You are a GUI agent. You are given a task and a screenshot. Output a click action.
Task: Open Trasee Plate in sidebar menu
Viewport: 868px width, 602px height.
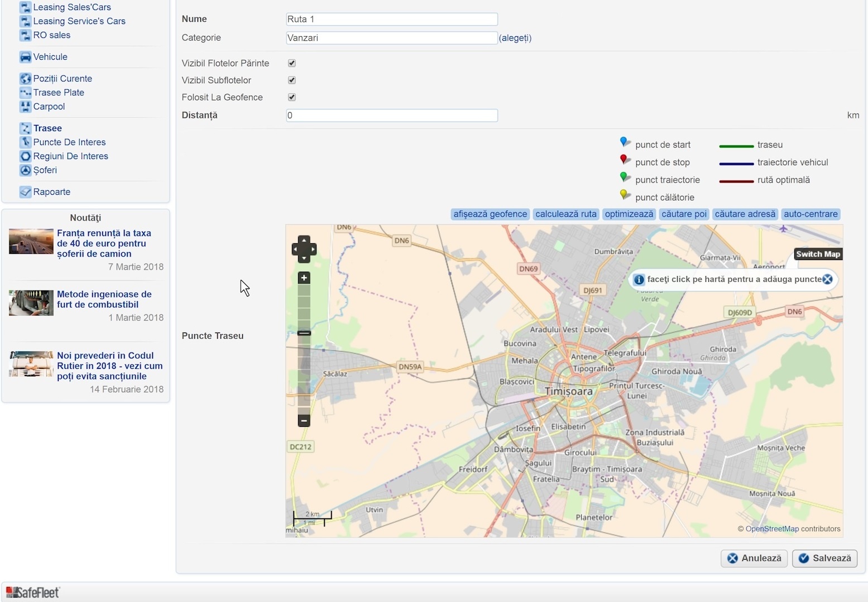click(59, 93)
